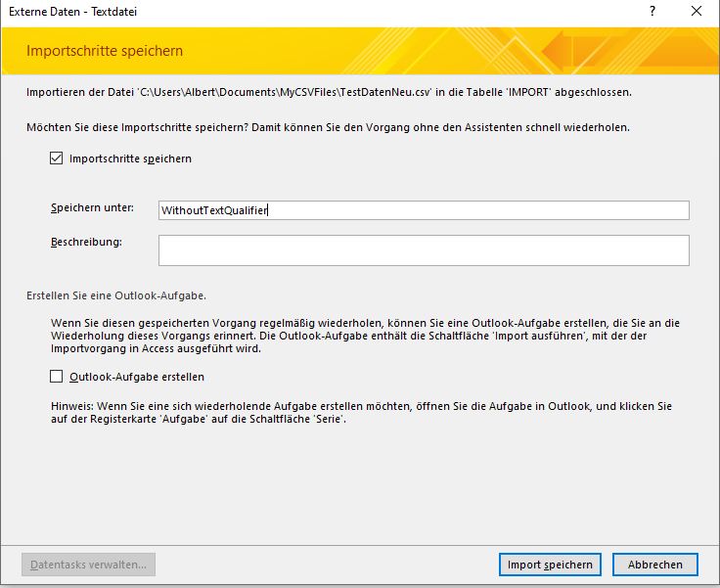The width and height of the screenshot is (720, 588).
Task: Cancel with the Abbrechen button
Action: [654, 565]
